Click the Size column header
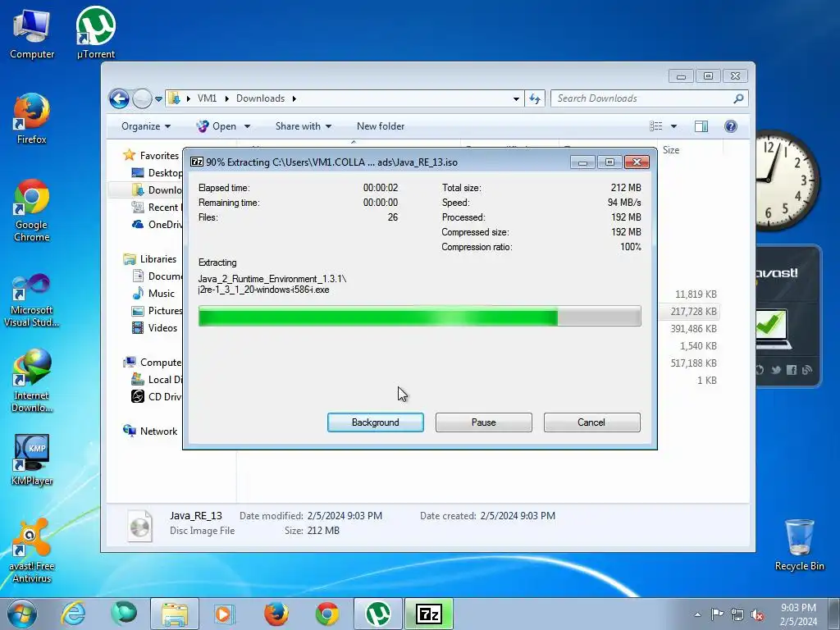The width and height of the screenshot is (840, 630). point(671,150)
